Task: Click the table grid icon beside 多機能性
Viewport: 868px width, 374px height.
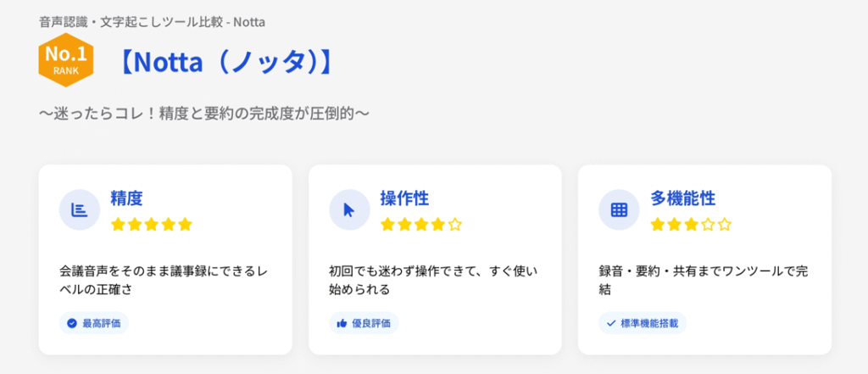Action: (x=619, y=210)
